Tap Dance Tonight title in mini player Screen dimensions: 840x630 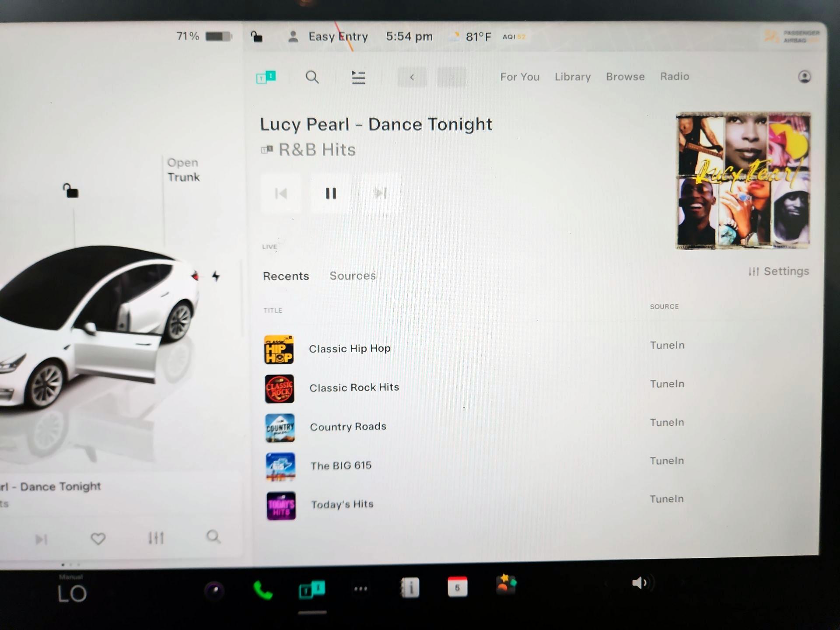(x=51, y=486)
